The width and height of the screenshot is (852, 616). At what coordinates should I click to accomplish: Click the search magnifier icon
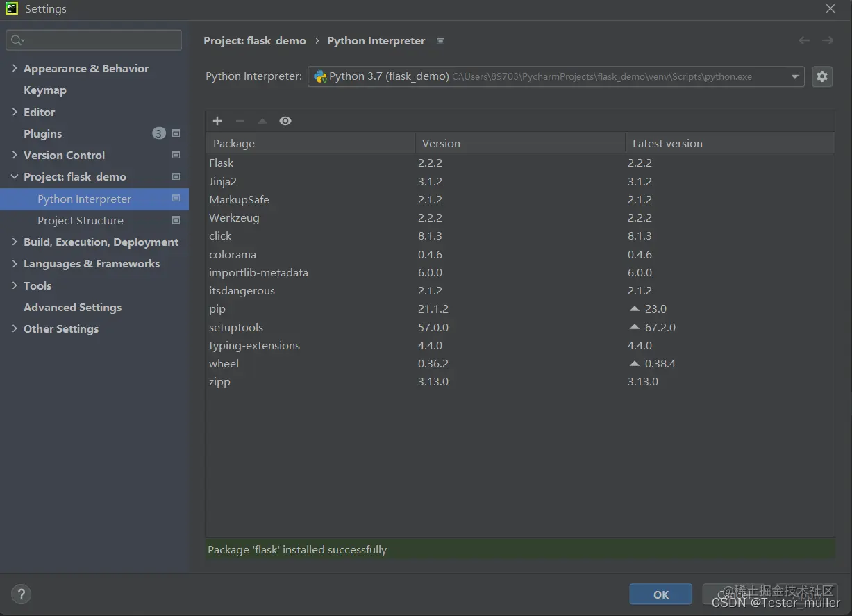[17, 40]
